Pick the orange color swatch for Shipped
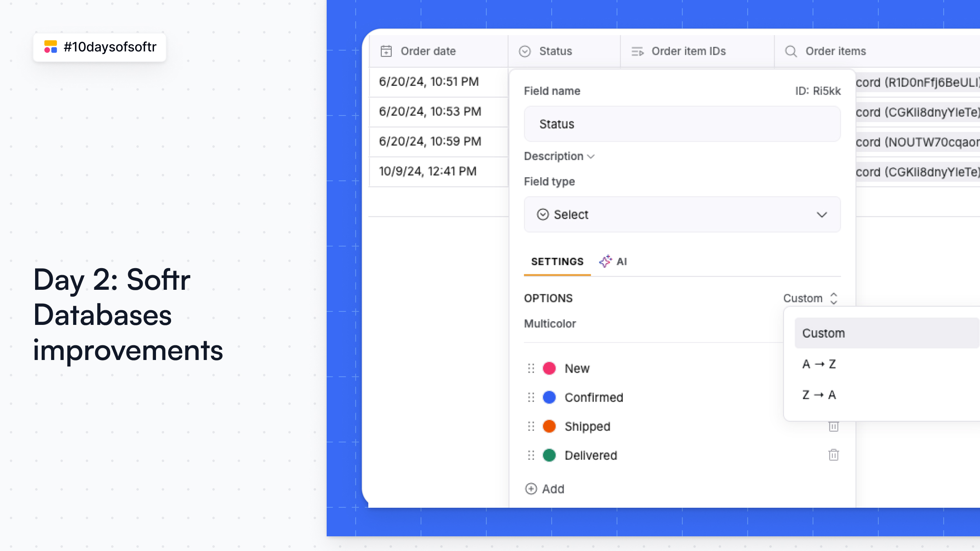The image size is (980, 551). [x=549, y=427]
